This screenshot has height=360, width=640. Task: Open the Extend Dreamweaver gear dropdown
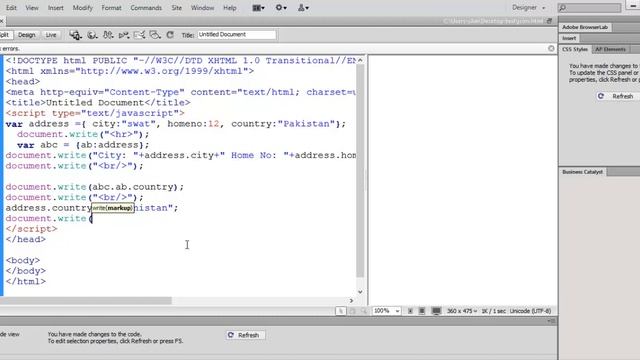click(281, 7)
